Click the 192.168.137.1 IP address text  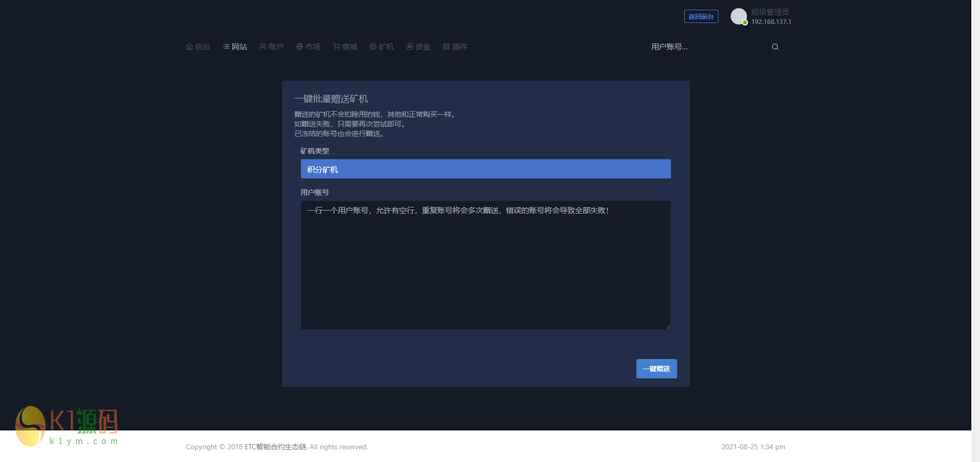[x=771, y=22]
